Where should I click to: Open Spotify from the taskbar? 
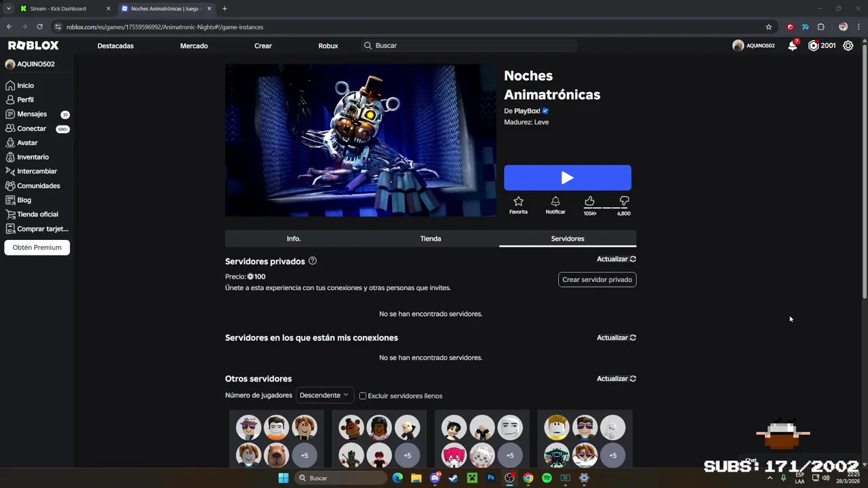[547, 478]
